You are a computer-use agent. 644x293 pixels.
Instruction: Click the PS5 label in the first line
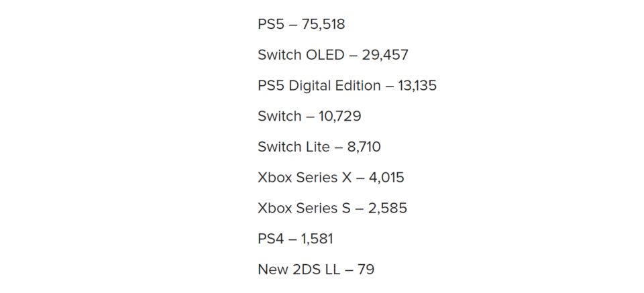point(270,25)
